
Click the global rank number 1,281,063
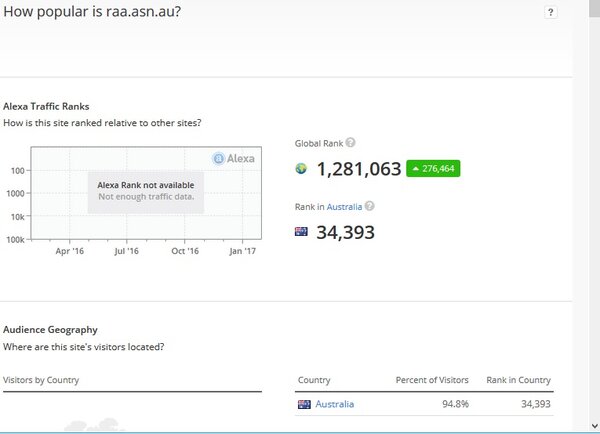coord(358,169)
